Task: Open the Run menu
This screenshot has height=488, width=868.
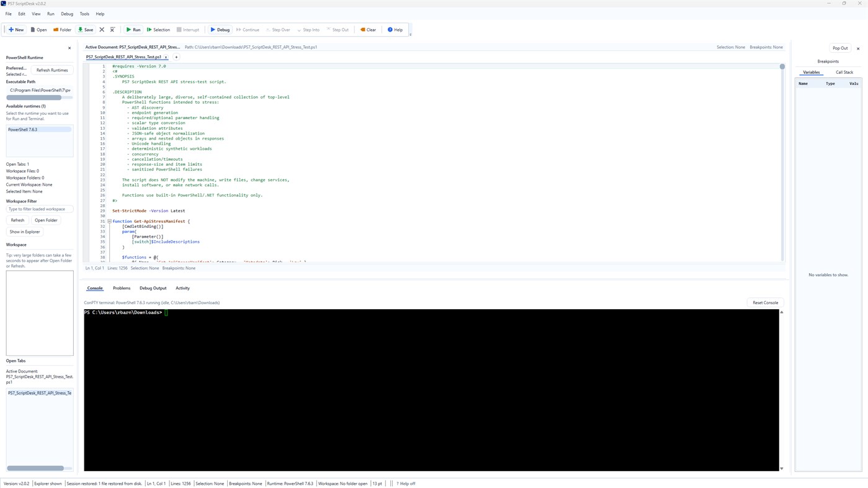Action: tap(51, 14)
